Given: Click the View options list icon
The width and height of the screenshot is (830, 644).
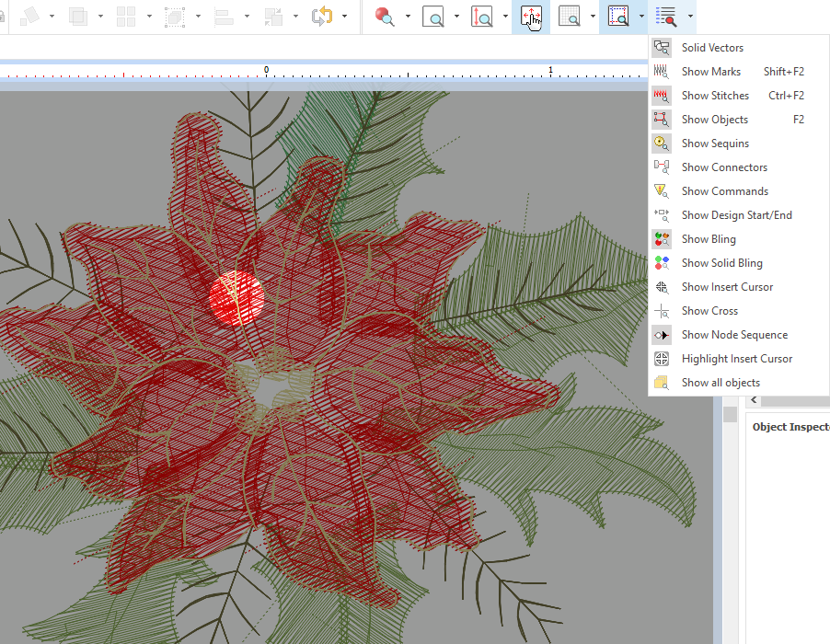Looking at the screenshot, I should [666, 17].
